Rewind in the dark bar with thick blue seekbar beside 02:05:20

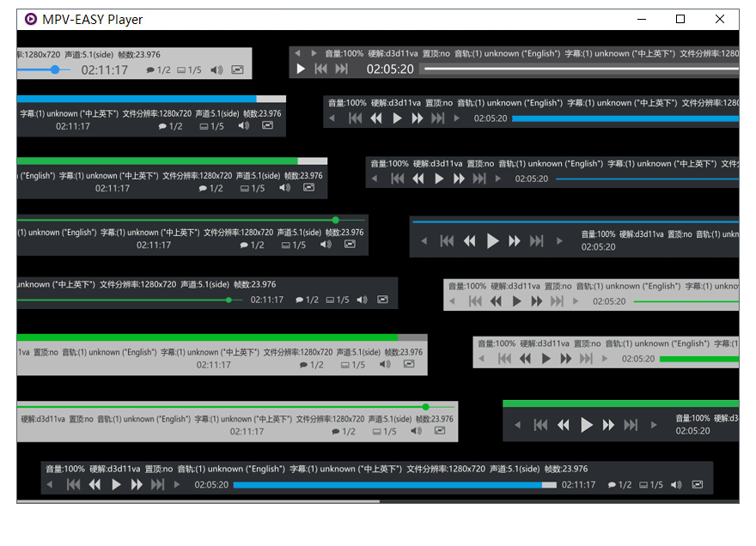click(x=376, y=118)
